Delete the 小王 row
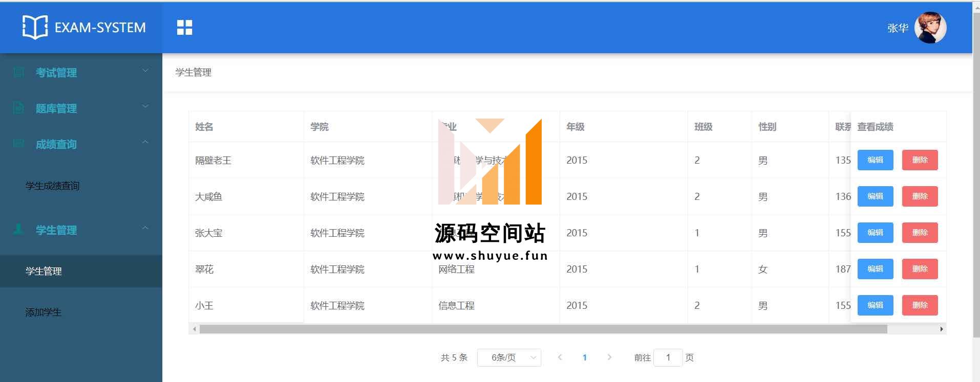This screenshot has height=382, width=980. click(x=920, y=305)
